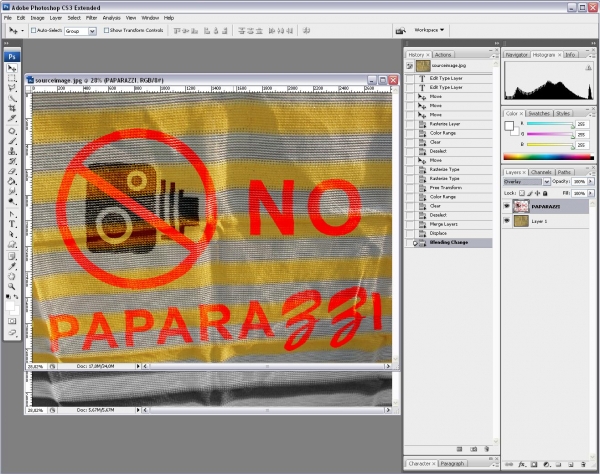Select the Displace history state
Image resolution: width=600 pixels, height=474 pixels.
click(449, 233)
